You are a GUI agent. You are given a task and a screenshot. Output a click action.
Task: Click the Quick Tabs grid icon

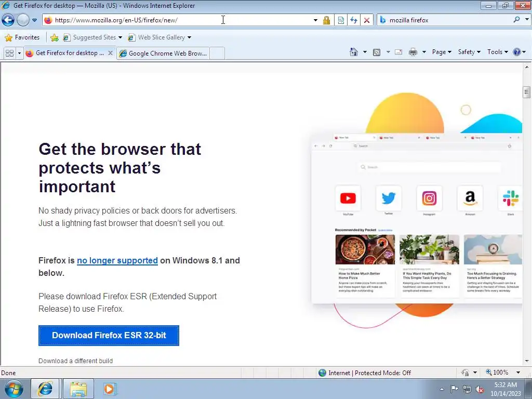[9, 54]
